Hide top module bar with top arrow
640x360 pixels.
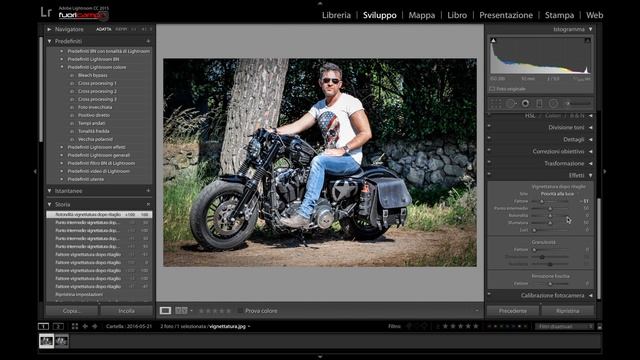click(x=320, y=3)
